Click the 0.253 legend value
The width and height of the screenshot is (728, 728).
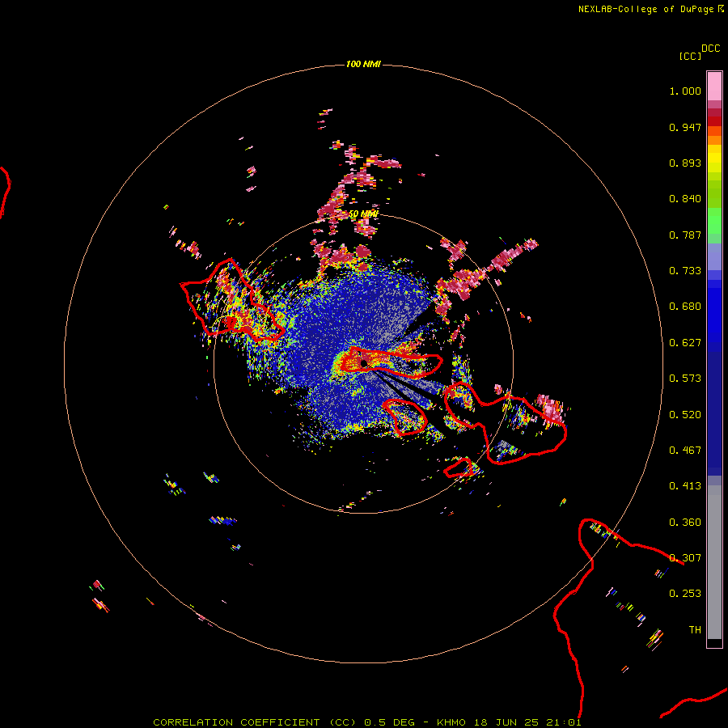click(x=685, y=594)
